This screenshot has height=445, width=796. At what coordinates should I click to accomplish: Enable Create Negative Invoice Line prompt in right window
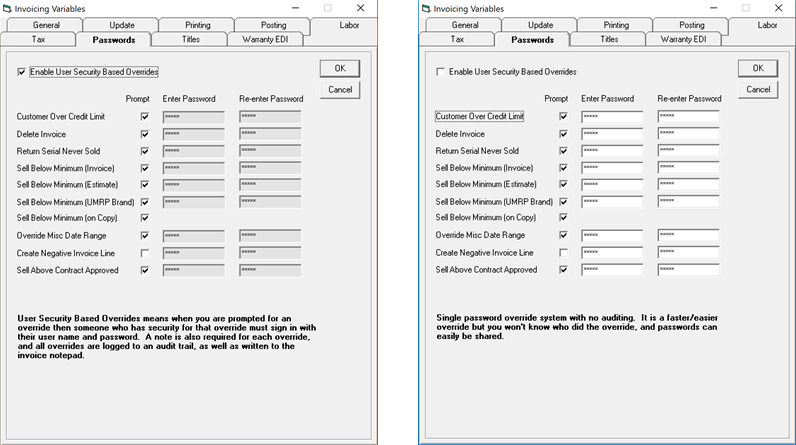coord(563,252)
